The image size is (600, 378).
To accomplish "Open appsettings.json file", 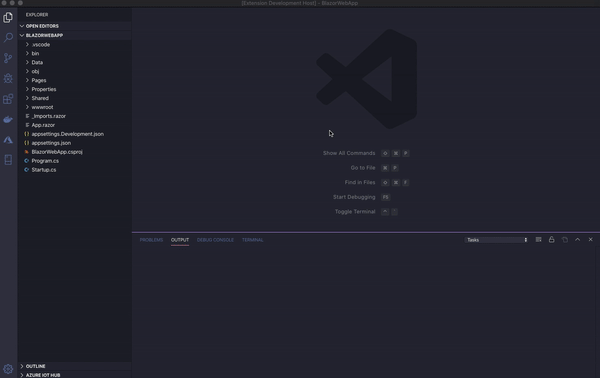I will coord(75,143).
